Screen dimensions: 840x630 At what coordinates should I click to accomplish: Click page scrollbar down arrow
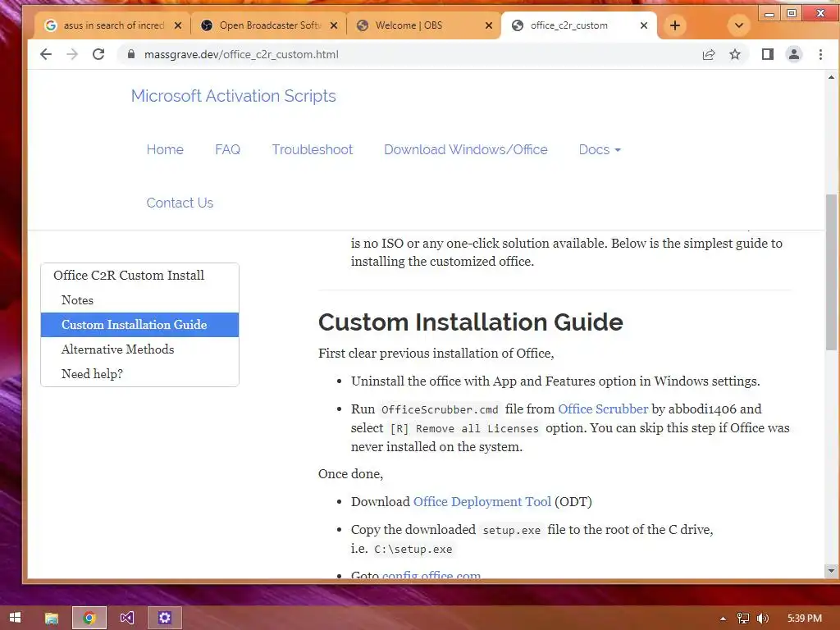(831, 571)
